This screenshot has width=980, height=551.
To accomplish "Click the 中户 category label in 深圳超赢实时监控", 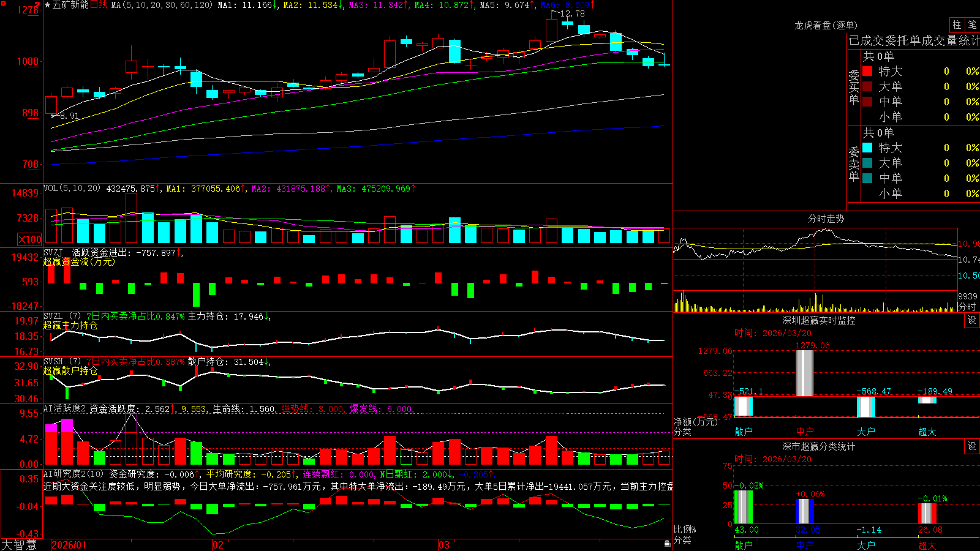I will point(805,432).
